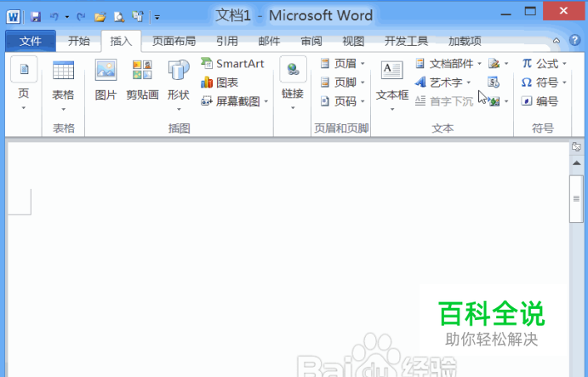Viewport: 588px width, 377px height.
Task: Click the Print Preview icon
Action: tap(119, 16)
